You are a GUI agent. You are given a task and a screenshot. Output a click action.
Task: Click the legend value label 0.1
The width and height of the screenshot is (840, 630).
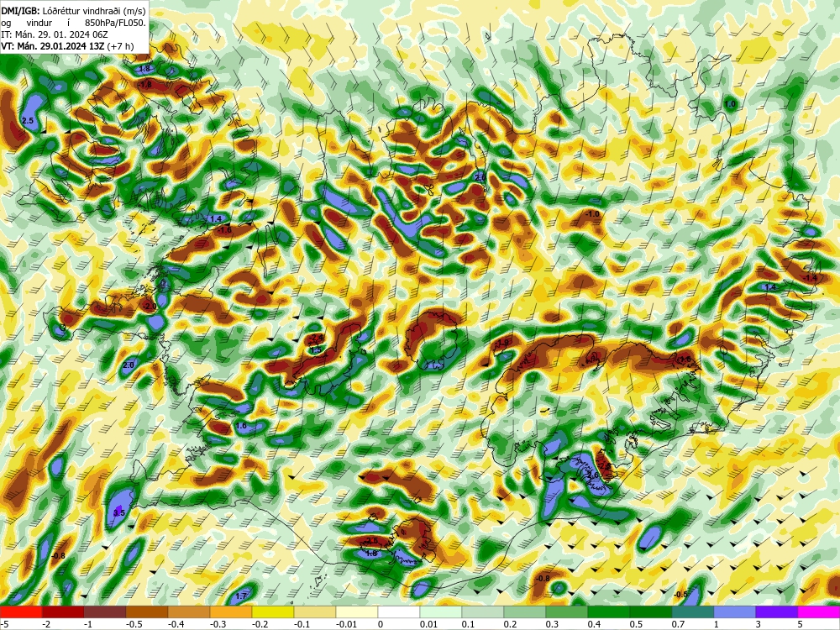pyautogui.click(x=468, y=624)
